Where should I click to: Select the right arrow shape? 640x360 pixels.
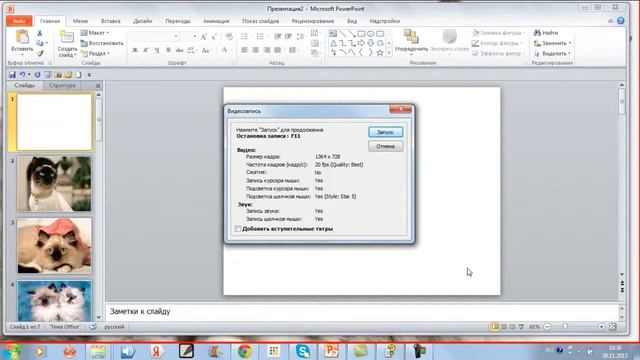click(361, 43)
